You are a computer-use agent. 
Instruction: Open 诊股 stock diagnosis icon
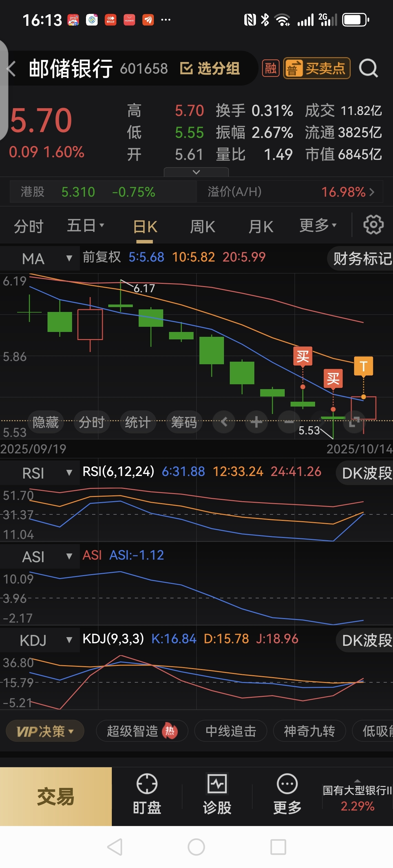(x=217, y=793)
